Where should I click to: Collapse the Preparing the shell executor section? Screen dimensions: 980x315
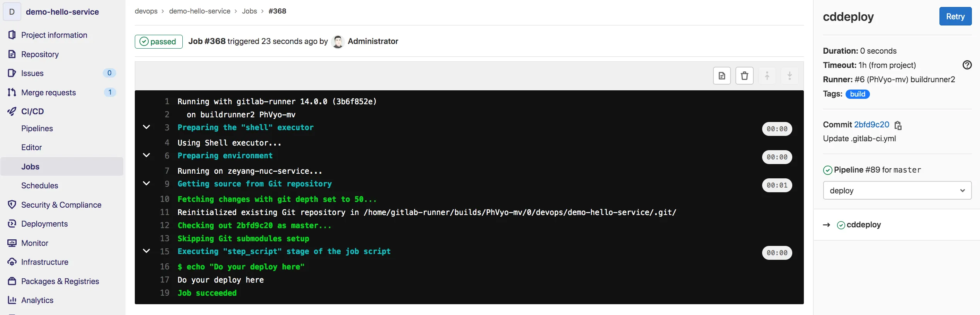146,127
